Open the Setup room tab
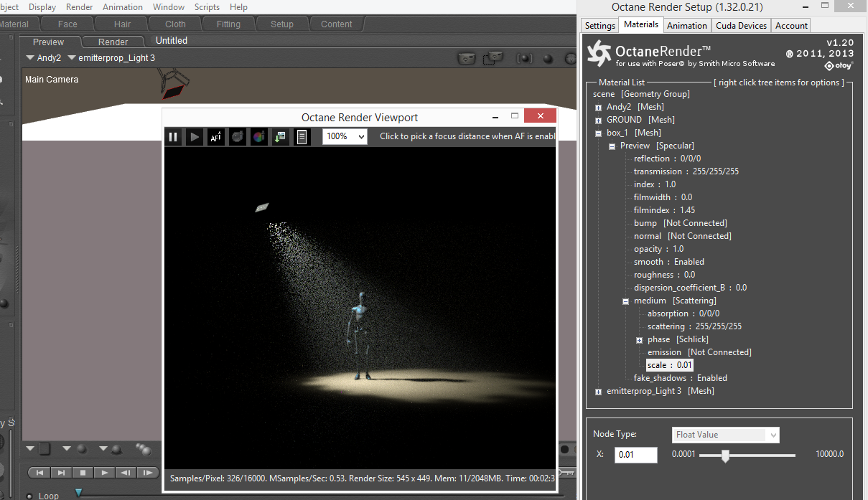The width and height of the screenshot is (868, 500). click(x=282, y=24)
